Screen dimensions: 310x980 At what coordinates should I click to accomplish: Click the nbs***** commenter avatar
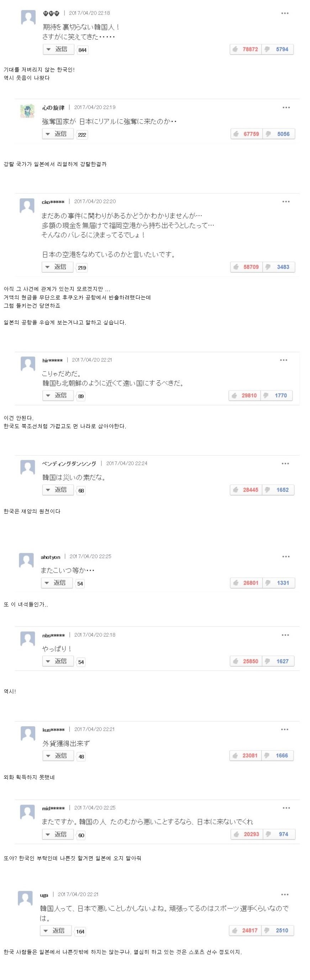[27, 638]
